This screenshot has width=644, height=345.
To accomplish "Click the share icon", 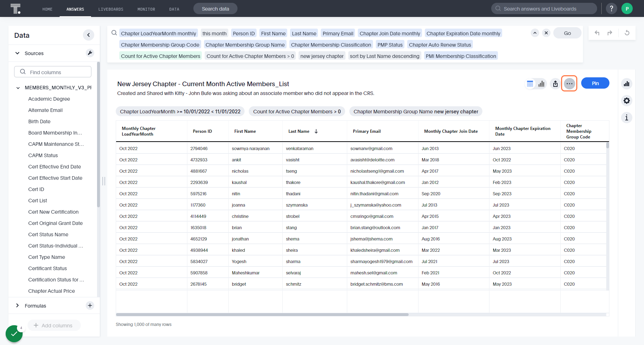I will coord(555,84).
